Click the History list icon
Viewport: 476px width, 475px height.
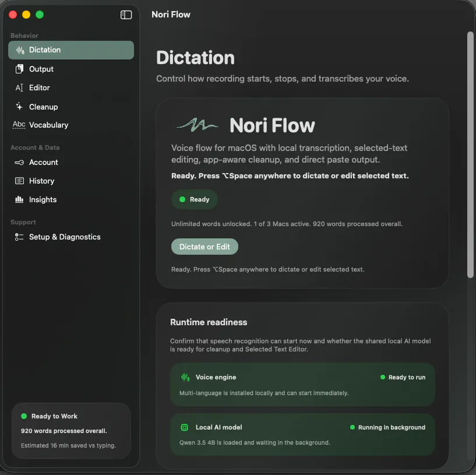pyautogui.click(x=19, y=181)
